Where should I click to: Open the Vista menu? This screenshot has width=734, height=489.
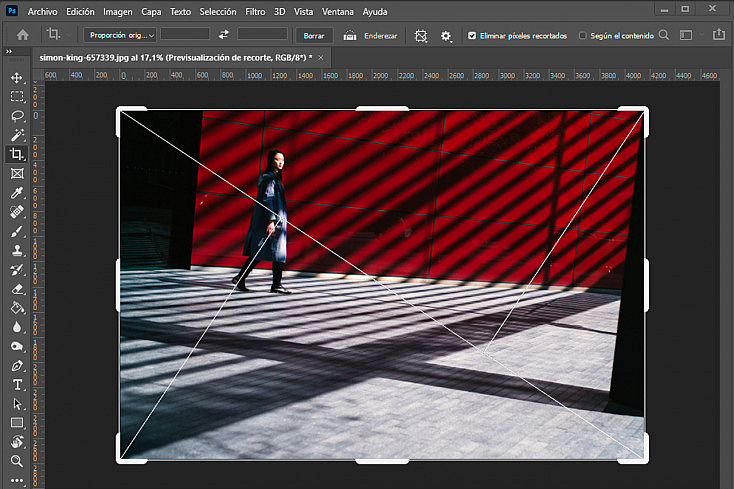point(303,12)
